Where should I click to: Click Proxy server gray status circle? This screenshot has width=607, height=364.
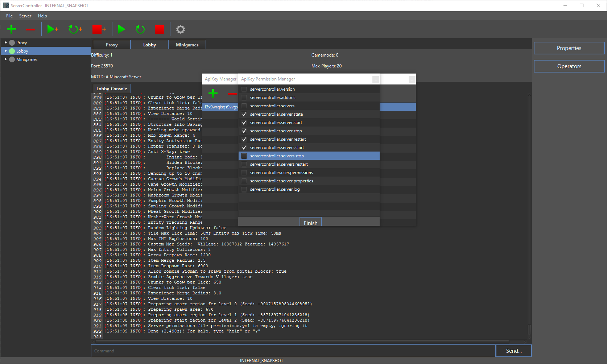point(12,43)
